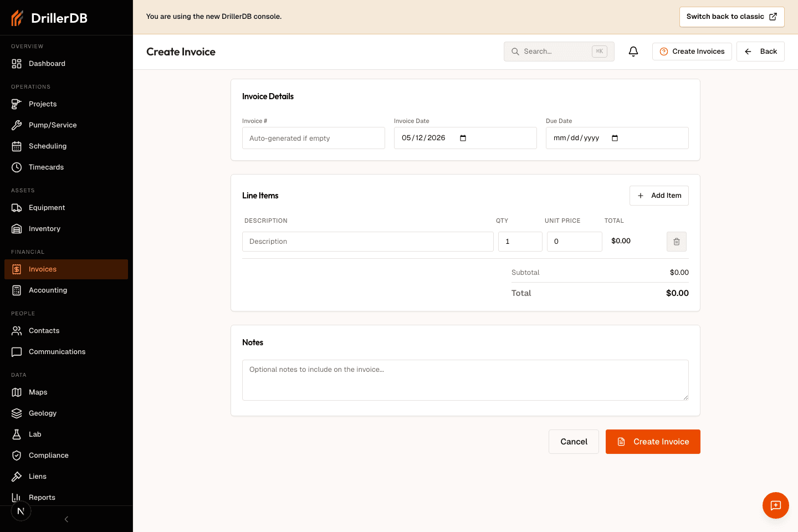This screenshot has height=532, width=798.
Task: Open Dashboard from the sidebar
Action: tap(66, 64)
